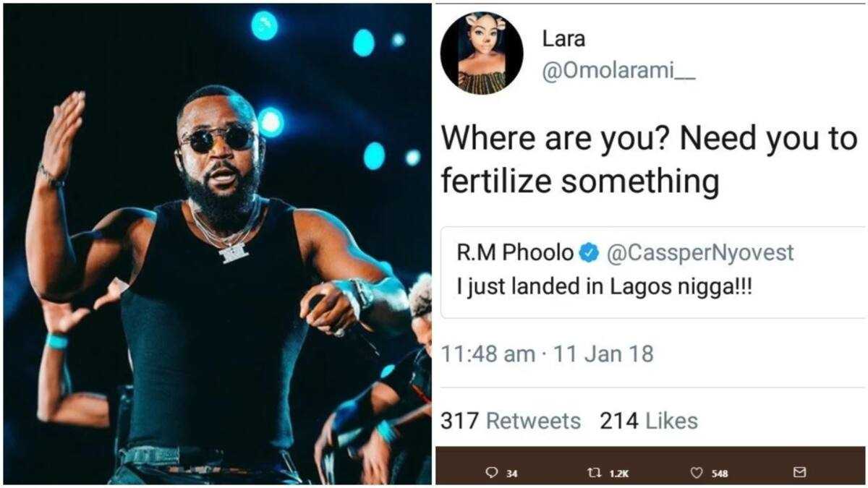Click the heart like icon

pyautogui.click(x=697, y=473)
